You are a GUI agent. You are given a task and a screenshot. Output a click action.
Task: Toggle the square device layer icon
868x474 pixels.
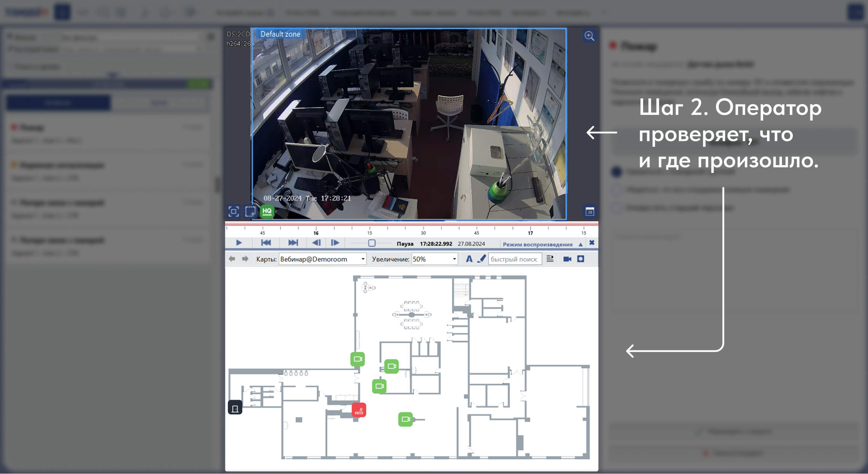click(581, 259)
